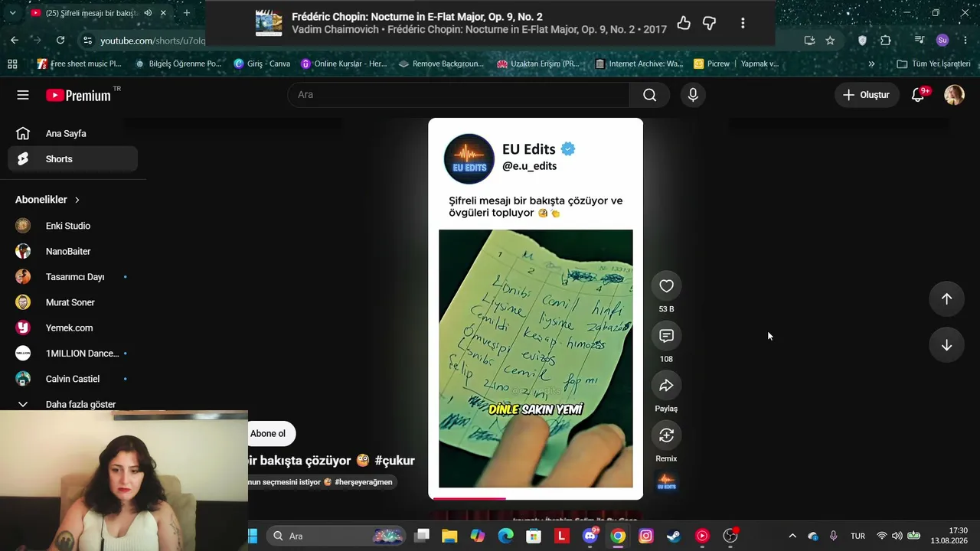Image resolution: width=980 pixels, height=551 pixels.
Task: Open more options for the music popup
Action: point(743,23)
